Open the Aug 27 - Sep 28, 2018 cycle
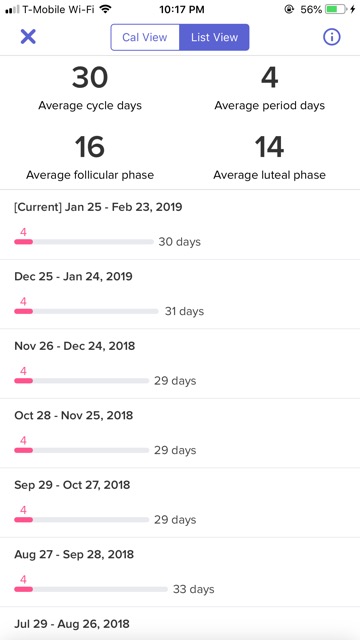This screenshot has width=360, height=640. tap(180, 571)
